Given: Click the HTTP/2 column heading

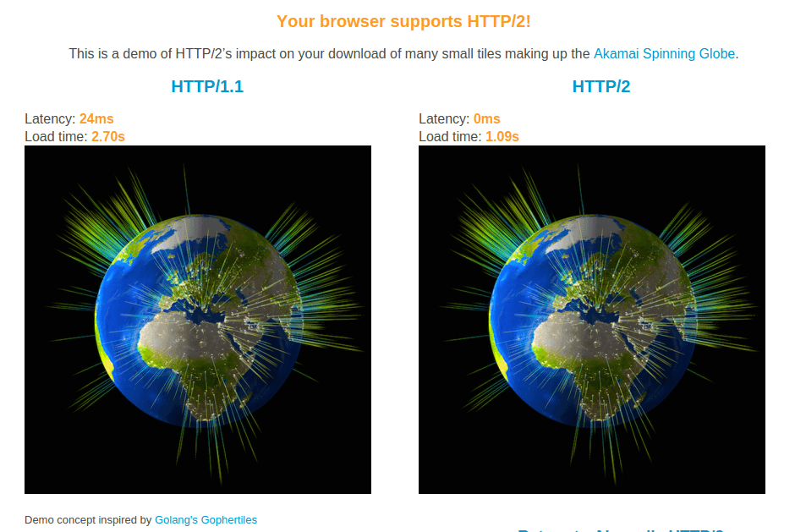Looking at the screenshot, I should pos(600,86).
